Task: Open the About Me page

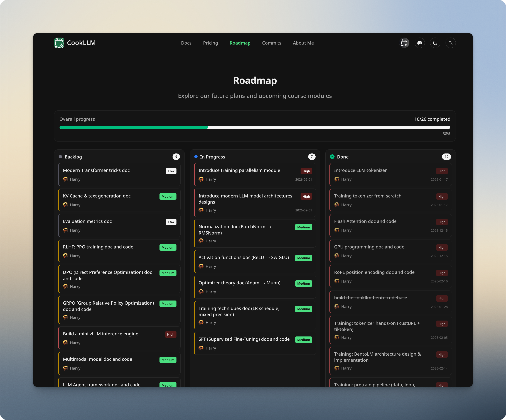Action: coord(303,43)
